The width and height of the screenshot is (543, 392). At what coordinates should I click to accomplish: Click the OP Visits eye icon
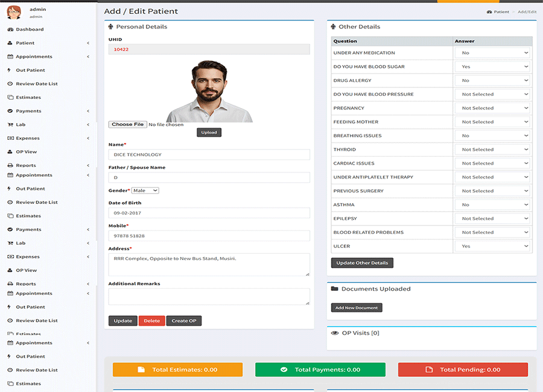click(335, 333)
